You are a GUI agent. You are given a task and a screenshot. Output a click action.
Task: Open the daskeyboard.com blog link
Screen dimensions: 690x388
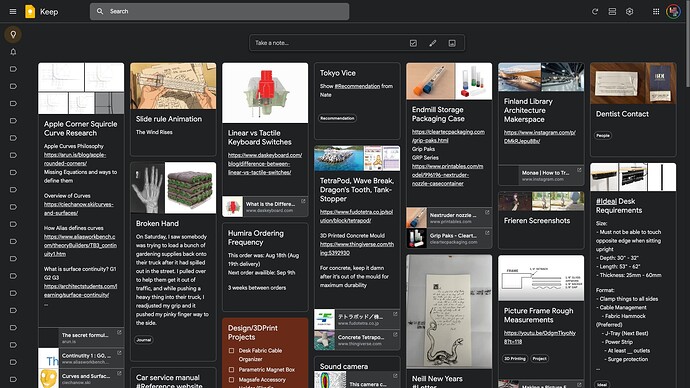coord(264,164)
